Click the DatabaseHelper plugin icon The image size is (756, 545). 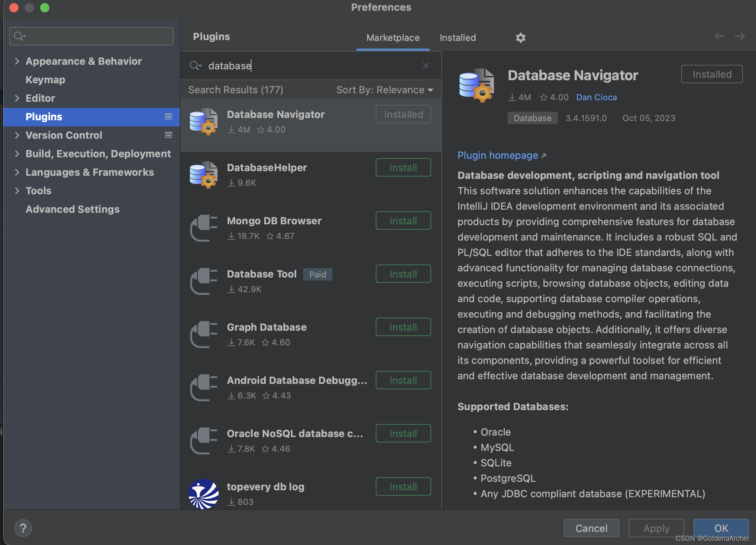(x=203, y=175)
